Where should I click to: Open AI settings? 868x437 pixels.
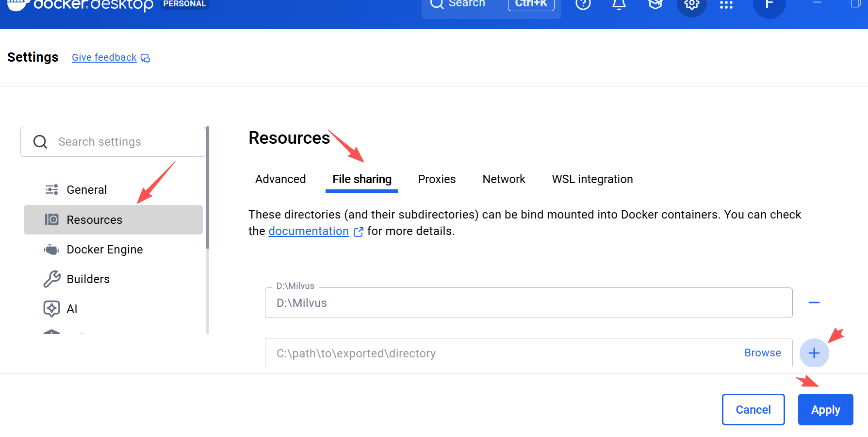coord(113,309)
